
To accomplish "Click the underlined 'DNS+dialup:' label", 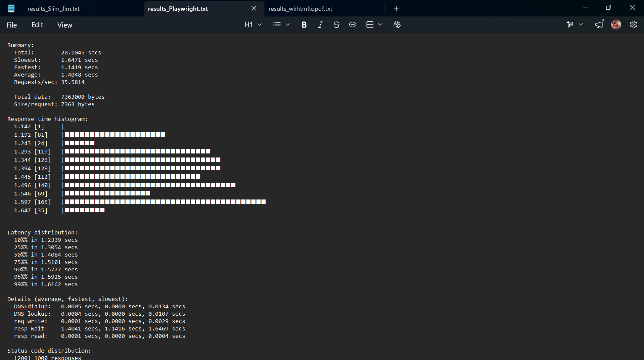I will coord(32,306).
